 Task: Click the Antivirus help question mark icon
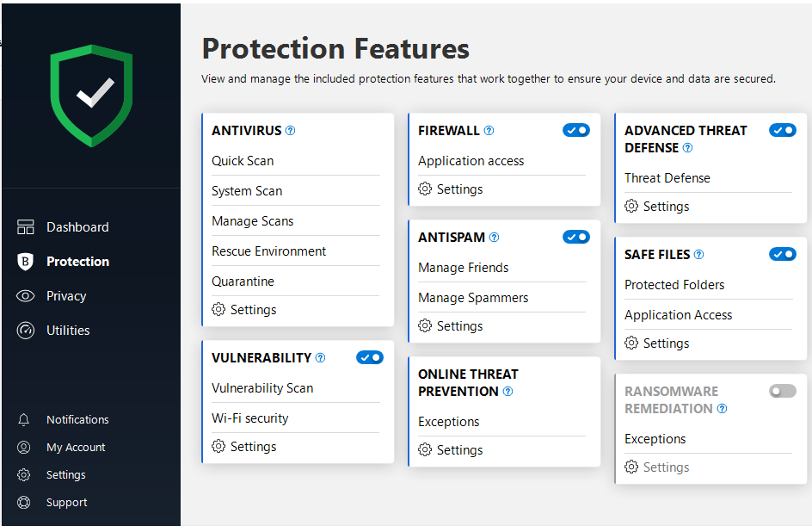coord(290,131)
